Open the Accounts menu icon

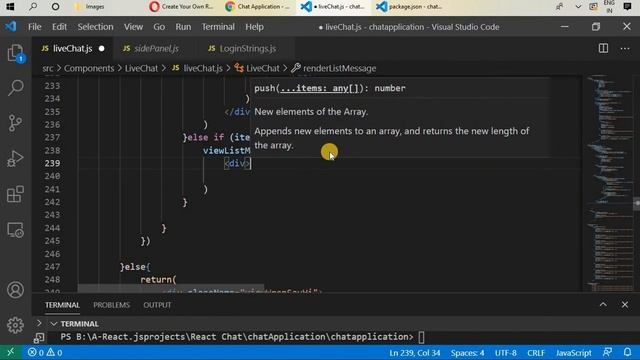click(16, 290)
